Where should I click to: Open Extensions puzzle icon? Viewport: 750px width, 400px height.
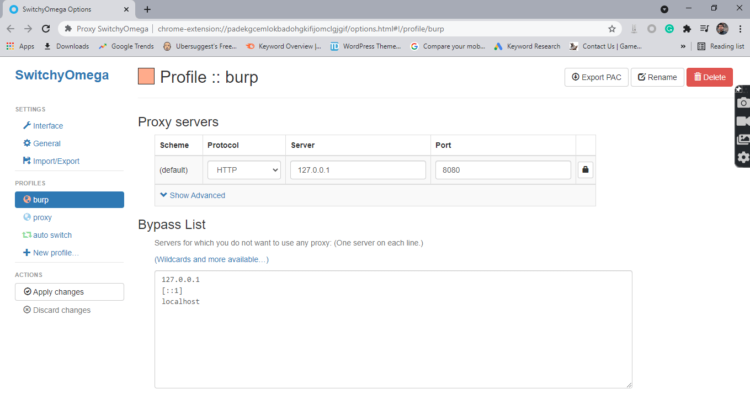coord(687,29)
